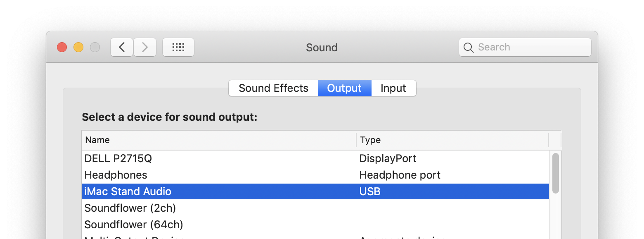Select DELL P2715Q output device
This screenshot has width=644, height=239.
coord(315,158)
